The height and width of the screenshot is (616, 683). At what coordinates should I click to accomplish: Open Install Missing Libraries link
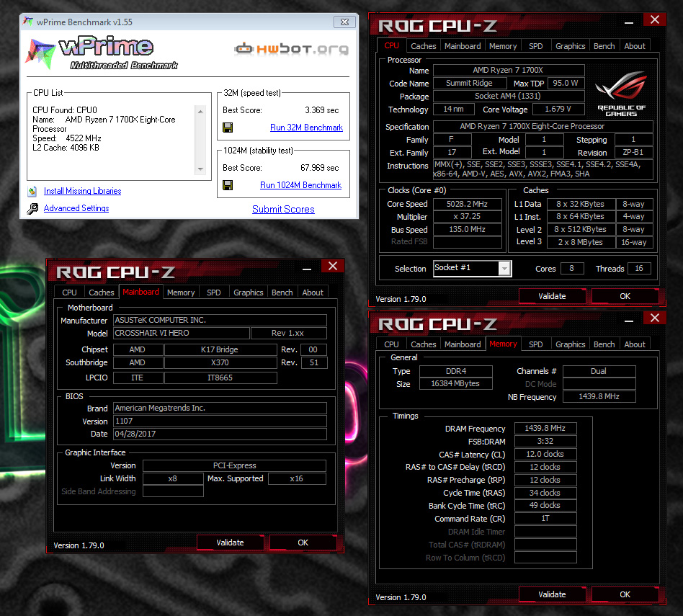[x=82, y=191]
